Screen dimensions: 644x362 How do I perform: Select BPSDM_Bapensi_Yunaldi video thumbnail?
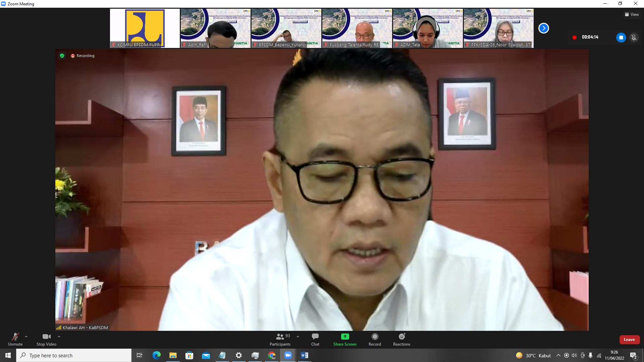click(286, 28)
